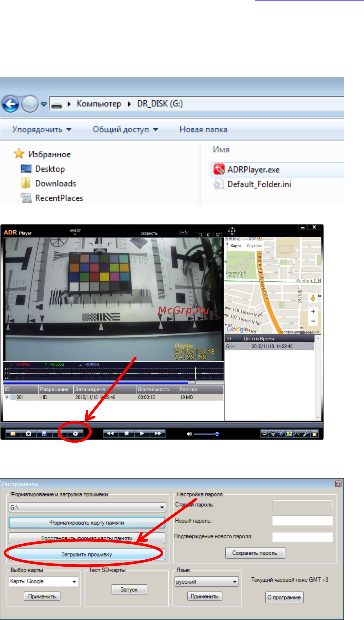The image size is (364, 620).
Task: Select the G1-1 entry in event list
Action: tap(270, 346)
